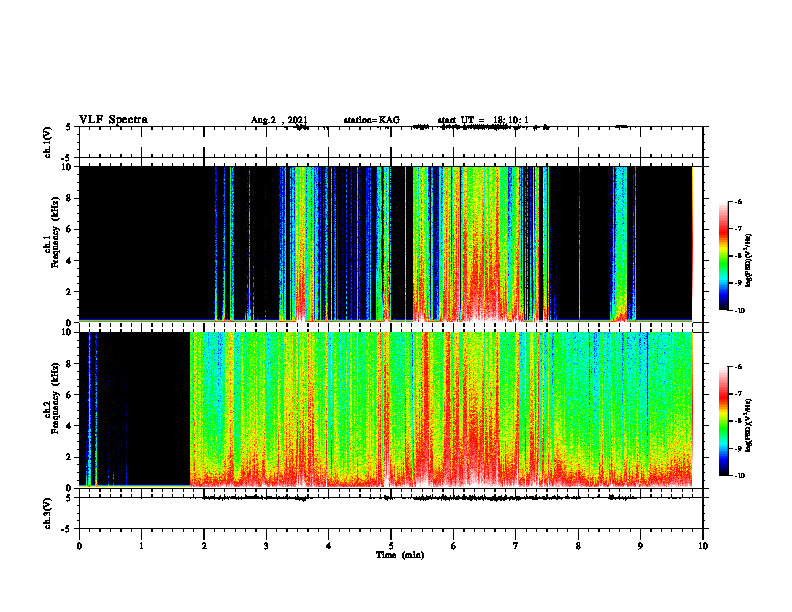The image size is (792, 612).
Task: Click the ch.1 spectrogram "2" kHz tick label
Action: coord(70,291)
